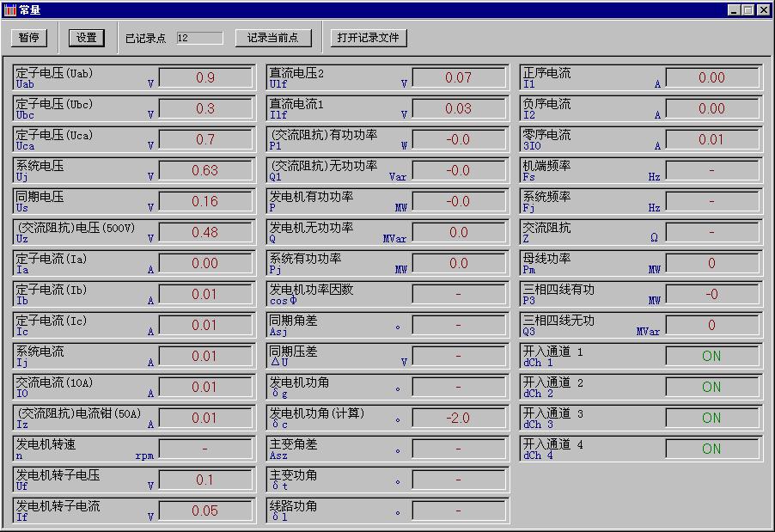Open settings with the 设置 button
This screenshot has height=532, width=775.
[87, 38]
